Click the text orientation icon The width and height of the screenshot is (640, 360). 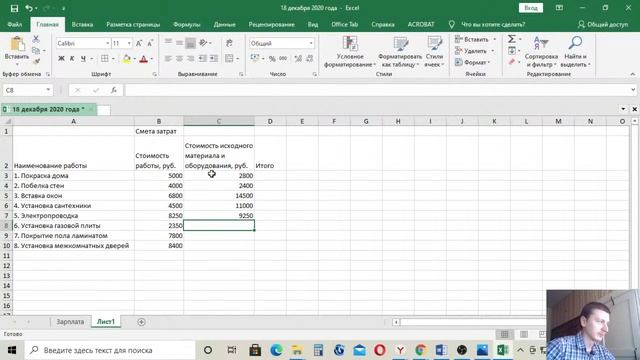(x=203, y=42)
